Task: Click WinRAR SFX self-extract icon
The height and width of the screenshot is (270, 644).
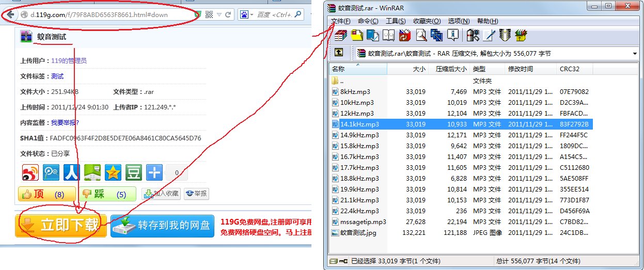Action: 521,35
